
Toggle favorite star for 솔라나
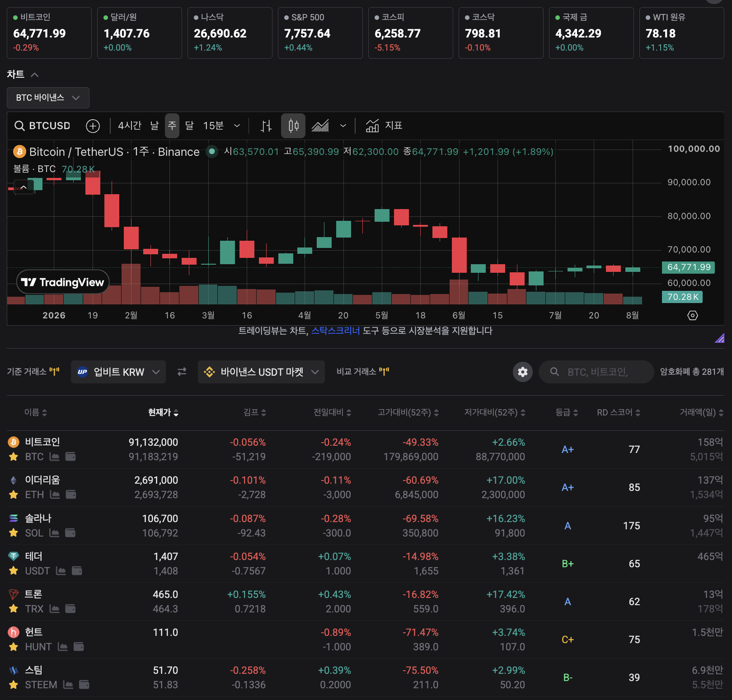point(14,533)
